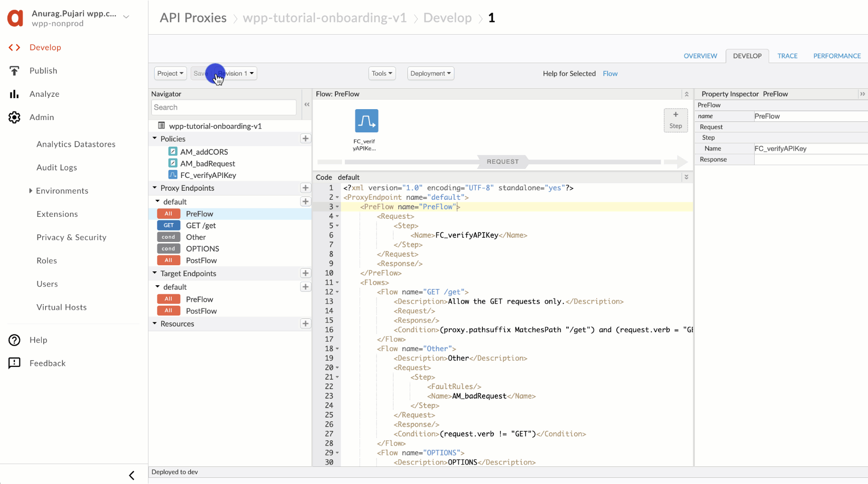Add a new resource with plus icon
868x484 pixels.
pyautogui.click(x=305, y=324)
